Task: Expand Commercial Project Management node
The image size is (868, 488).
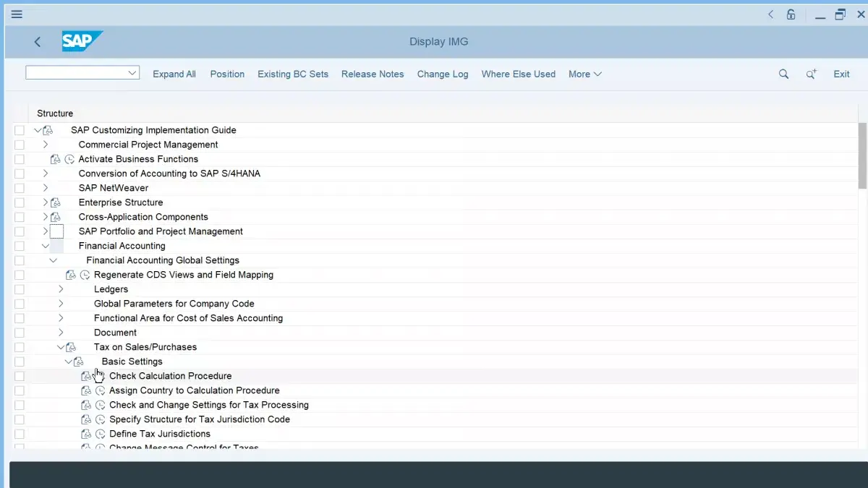Action: click(x=45, y=145)
